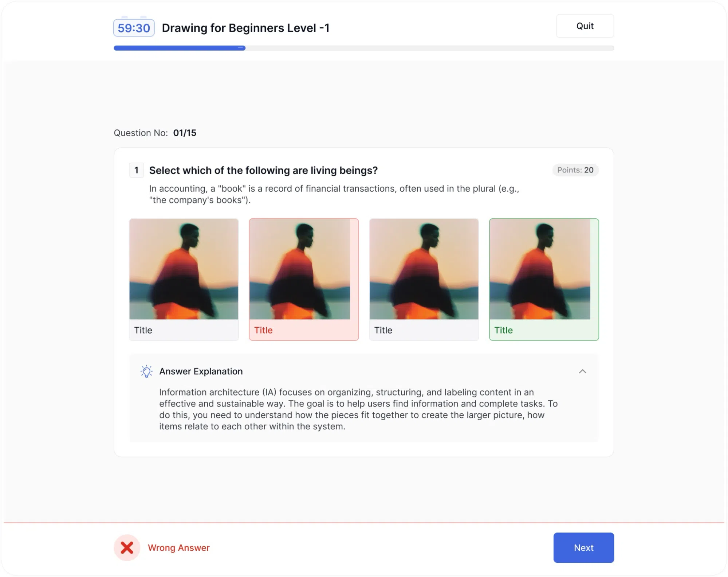Screen dimensions: 728x577
Task: Click the Information architecture explanation paragraph
Action: click(358, 409)
